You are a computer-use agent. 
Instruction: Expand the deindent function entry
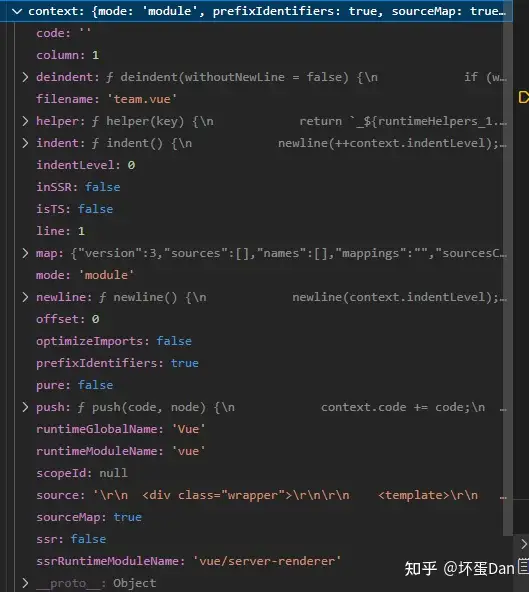[25, 77]
